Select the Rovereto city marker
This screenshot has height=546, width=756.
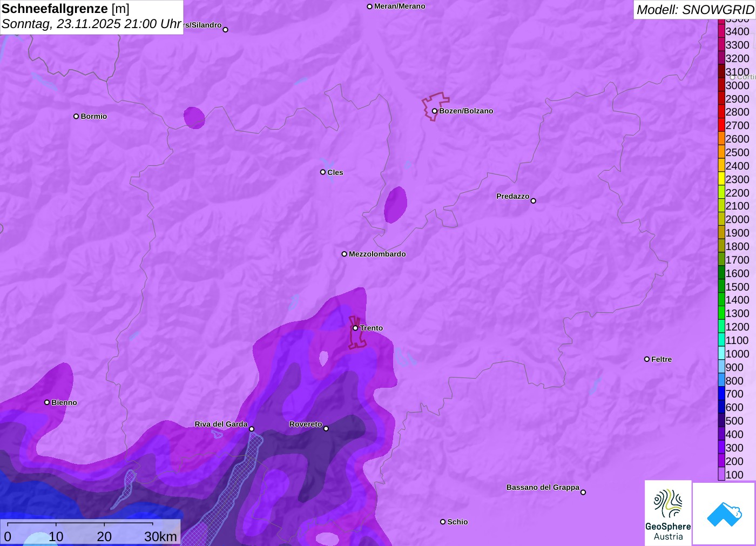pyautogui.click(x=326, y=429)
